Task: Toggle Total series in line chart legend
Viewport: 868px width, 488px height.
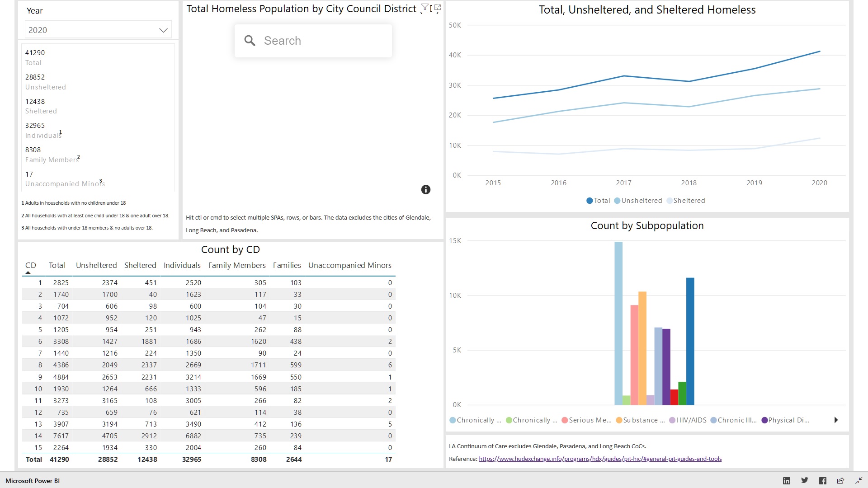Action: [598, 201]
